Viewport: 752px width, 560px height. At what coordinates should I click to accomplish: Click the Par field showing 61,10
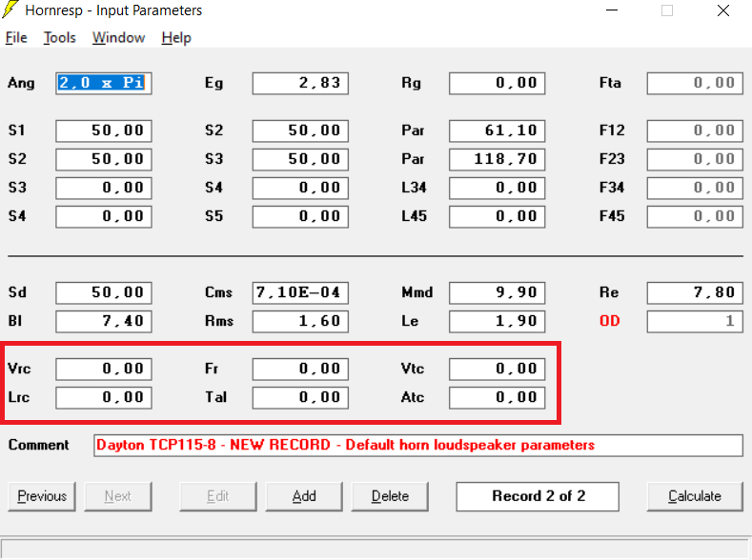[497, 130]
